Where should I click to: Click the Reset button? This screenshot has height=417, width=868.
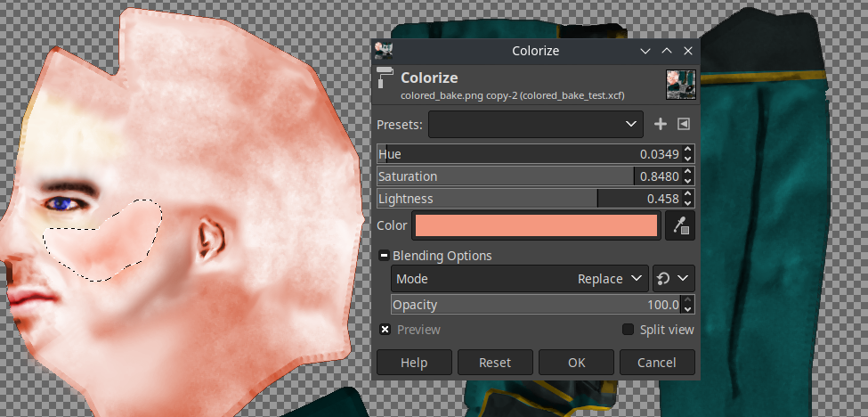495,363
